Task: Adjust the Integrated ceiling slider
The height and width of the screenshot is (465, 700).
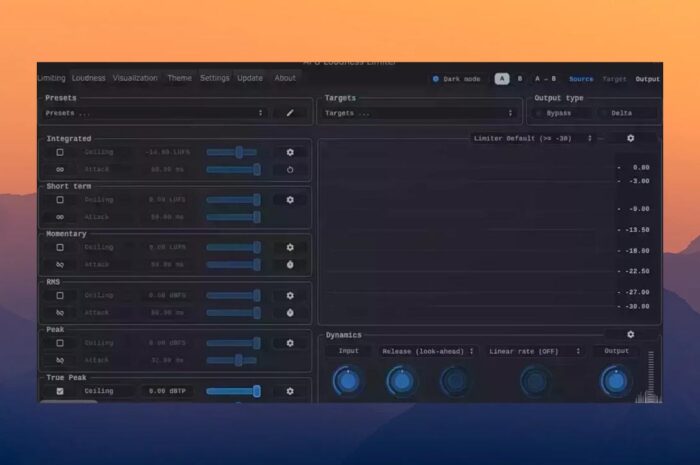Action: (x=233, y=152)
